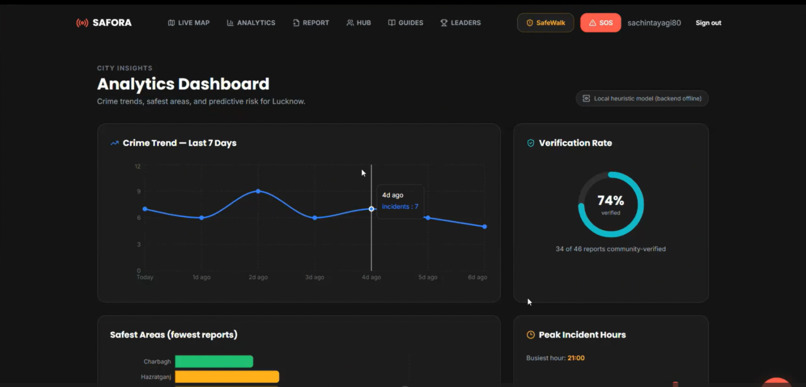
Task: Click the SAFORA logo icon
Action: point(82,23)
